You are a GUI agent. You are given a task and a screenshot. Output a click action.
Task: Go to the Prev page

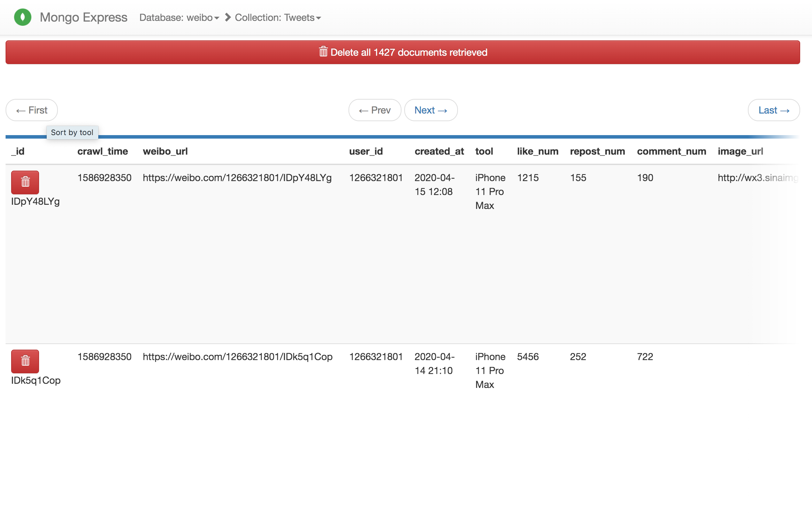(375, 110)
